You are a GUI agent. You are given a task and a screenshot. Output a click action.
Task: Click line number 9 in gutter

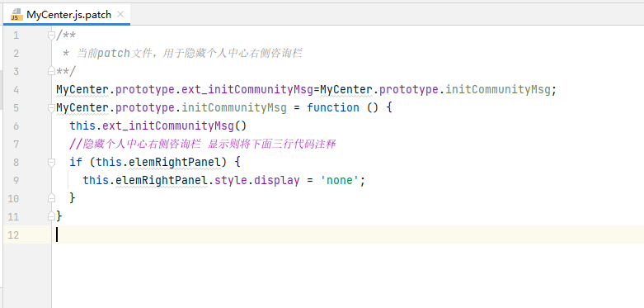click(x=16, y=180)
